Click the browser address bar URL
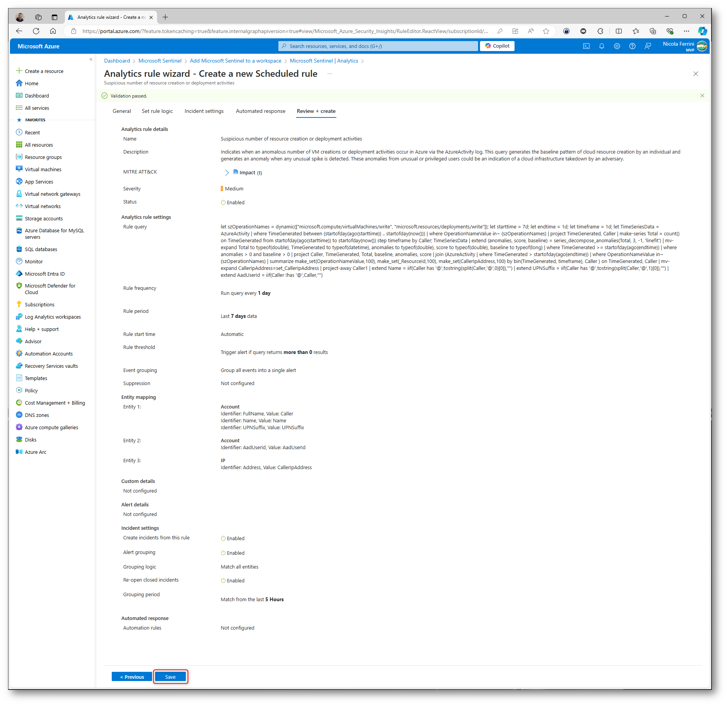This screenshot has width=728, height=706. [285, 31]
